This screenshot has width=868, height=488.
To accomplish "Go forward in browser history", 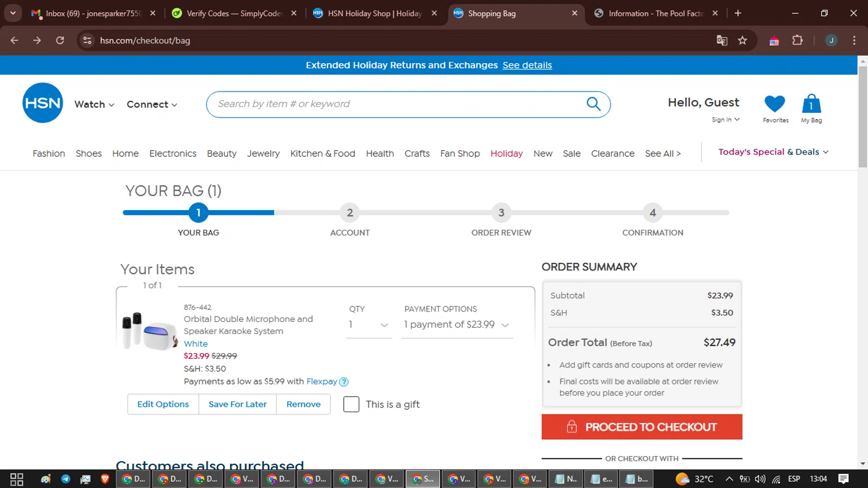I will [x=37, y=41].
